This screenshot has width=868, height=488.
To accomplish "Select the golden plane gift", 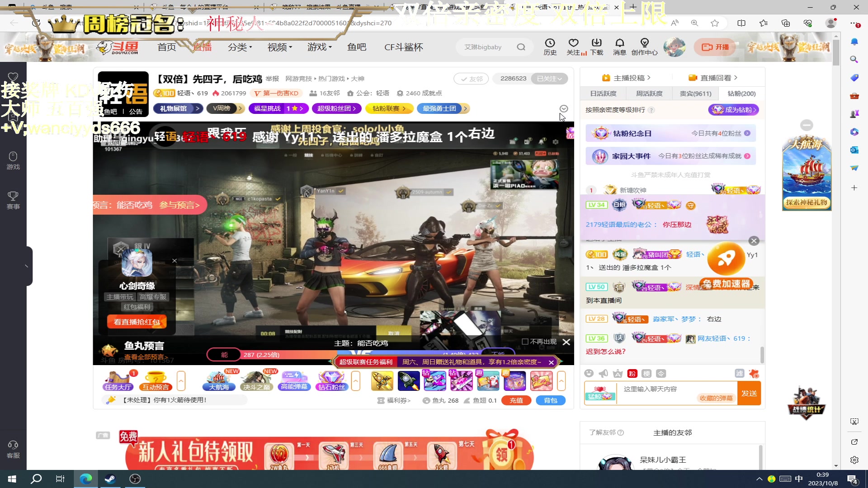I will click(x=382, y=381).
